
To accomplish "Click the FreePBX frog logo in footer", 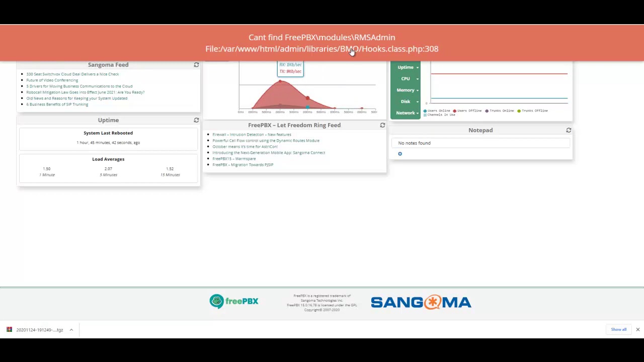I will (x=234, y=301).
